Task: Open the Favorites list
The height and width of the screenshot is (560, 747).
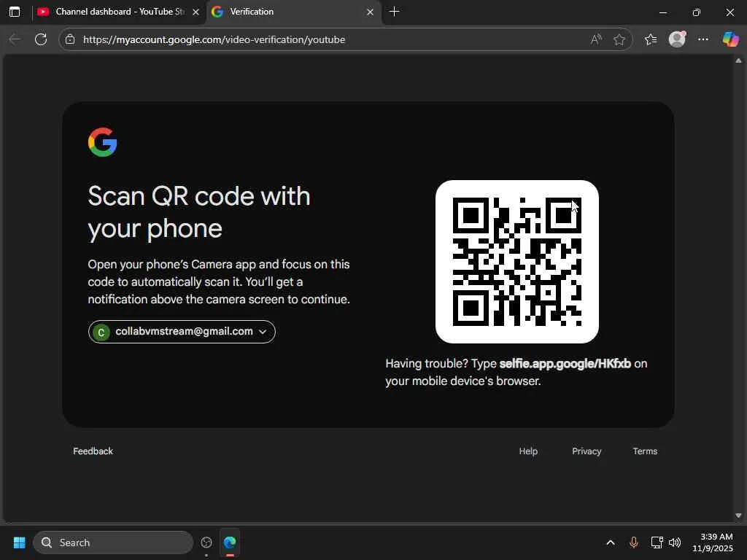Action: [650, 39]
